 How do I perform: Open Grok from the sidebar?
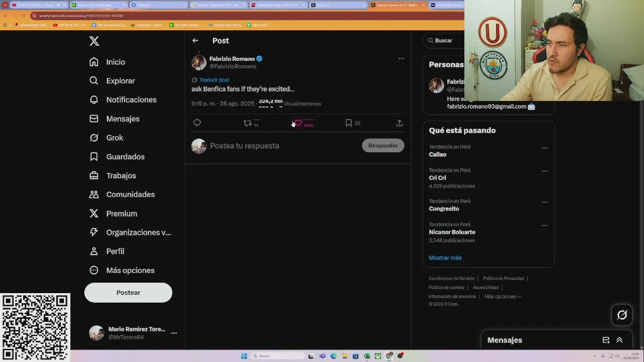point(106,138)
